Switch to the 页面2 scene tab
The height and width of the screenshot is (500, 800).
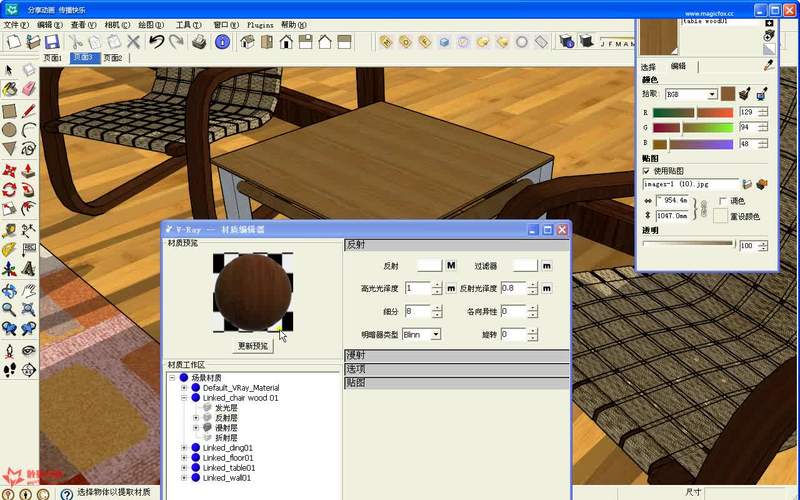click(x=112, y=58)
